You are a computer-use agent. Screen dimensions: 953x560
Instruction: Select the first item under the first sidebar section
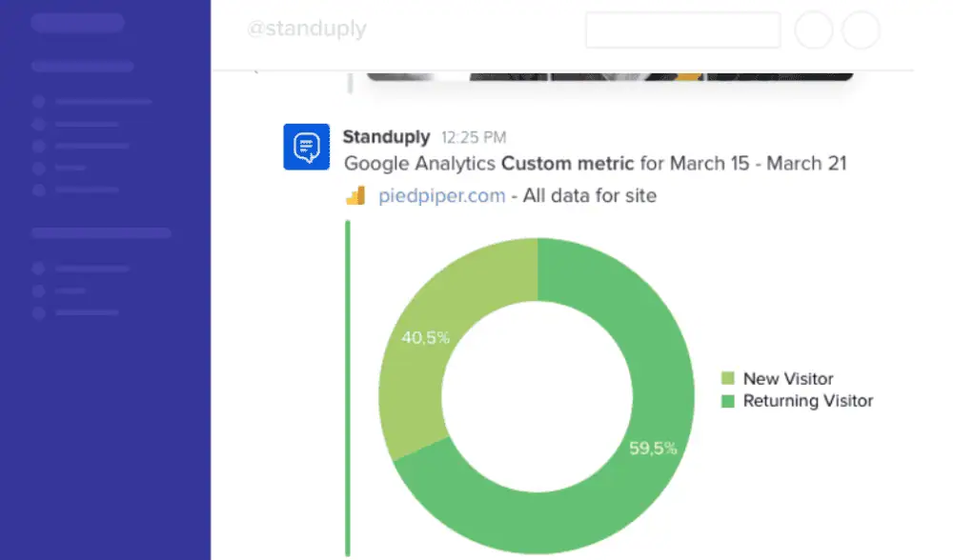click(103, 101)
